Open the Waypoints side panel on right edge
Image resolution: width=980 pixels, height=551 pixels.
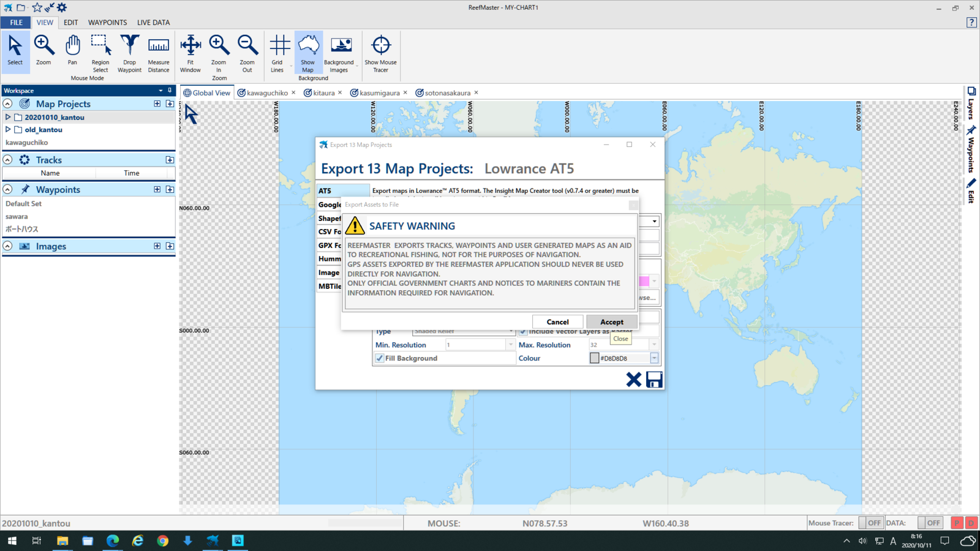(971, 149)
